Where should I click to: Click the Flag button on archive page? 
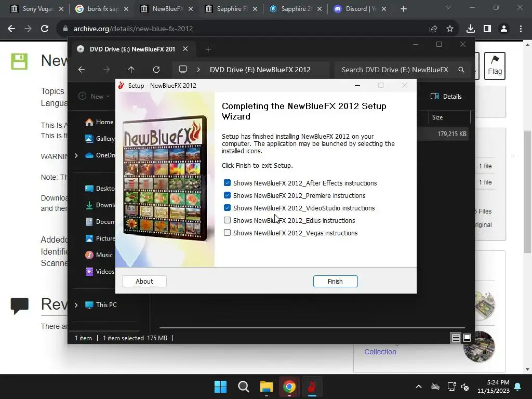pos(495,66)
